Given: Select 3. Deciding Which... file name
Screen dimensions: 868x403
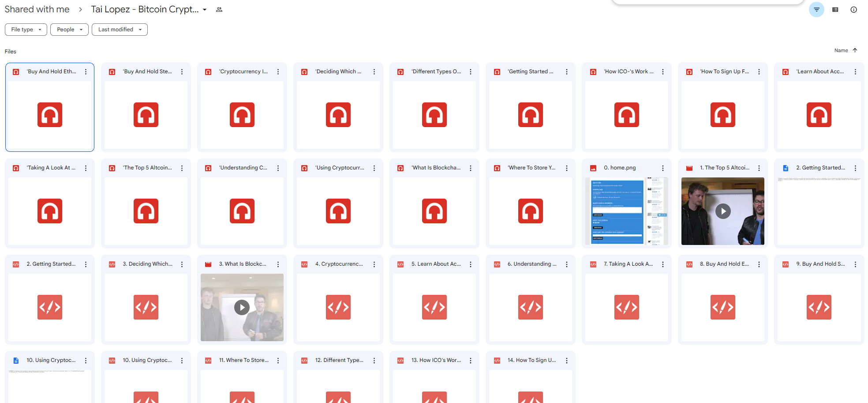Looking at the screenshot, I should click(147, 264).
